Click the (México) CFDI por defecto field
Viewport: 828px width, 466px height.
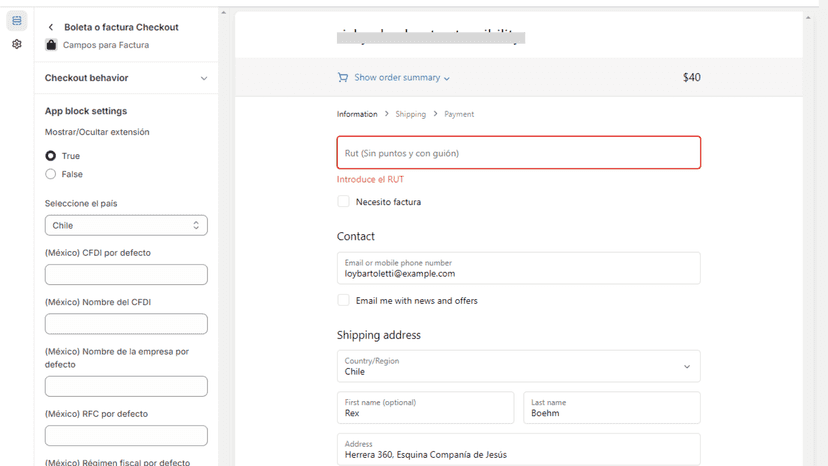pyautogui.click(x=126, y=275)
